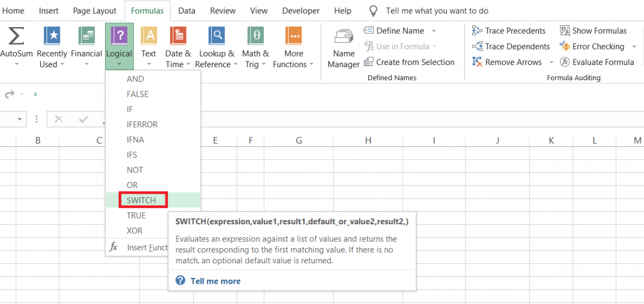Click the AutoSum sigma icon
This screenshot has width=644, height=304.
tap(16, 37)
